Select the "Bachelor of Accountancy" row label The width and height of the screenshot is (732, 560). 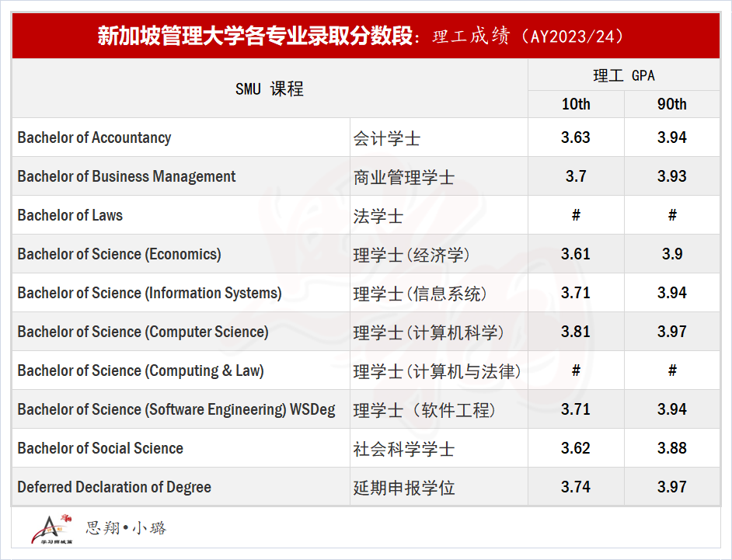94,137
